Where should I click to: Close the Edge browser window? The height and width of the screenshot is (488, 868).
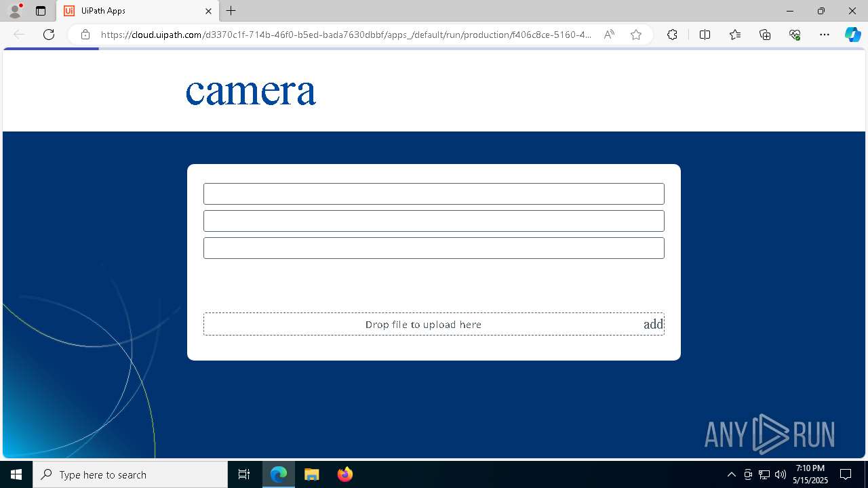pyautogui.click(x=852, y=11)
